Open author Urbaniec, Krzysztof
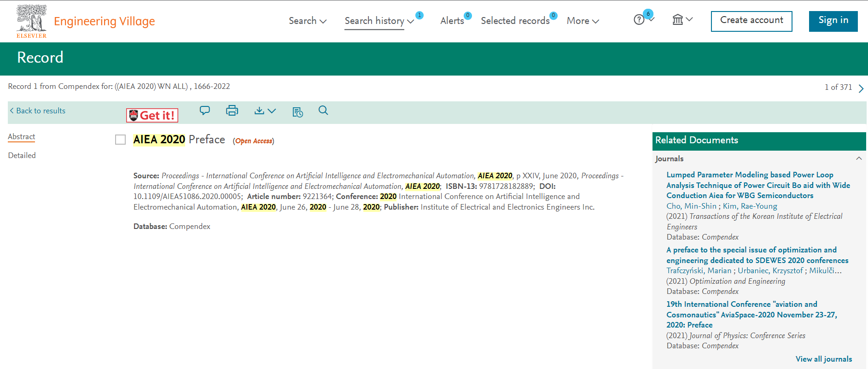The height and width of the screenshot is (369, 868). click(x=770, y=270)
